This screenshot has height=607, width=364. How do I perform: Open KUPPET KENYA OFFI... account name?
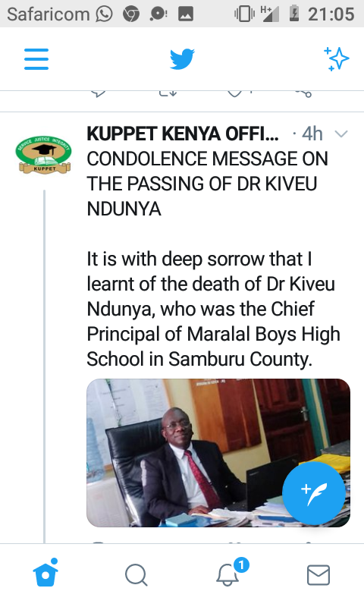(183, 134)
